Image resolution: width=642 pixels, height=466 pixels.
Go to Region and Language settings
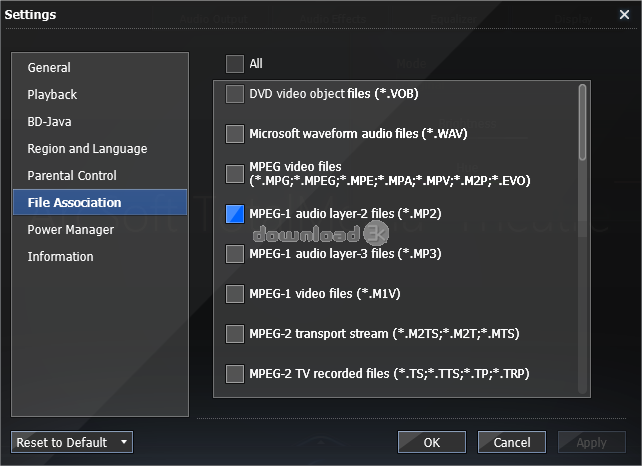[87, 149]
